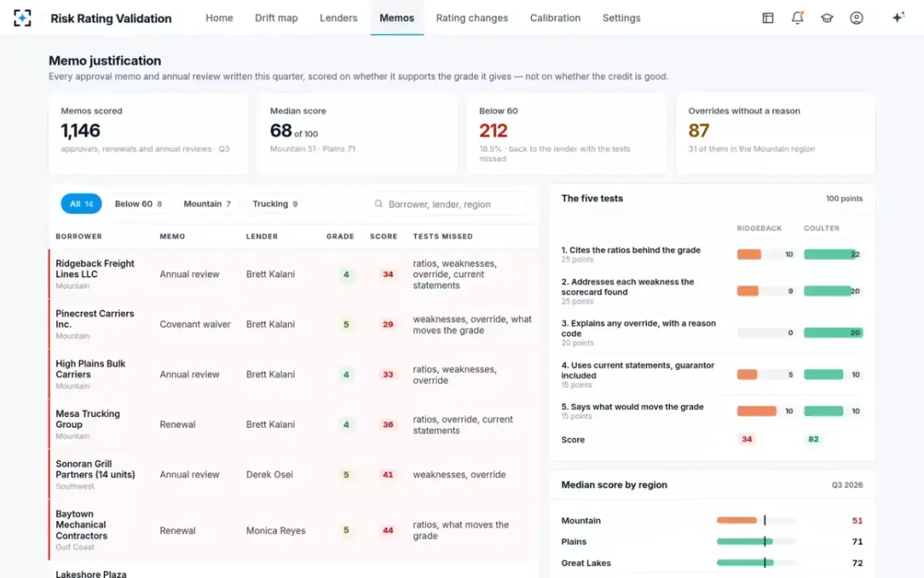Viewport: 924px width, 578px height.
Task: Go to the Home tab
Action: tap(219, 18)
